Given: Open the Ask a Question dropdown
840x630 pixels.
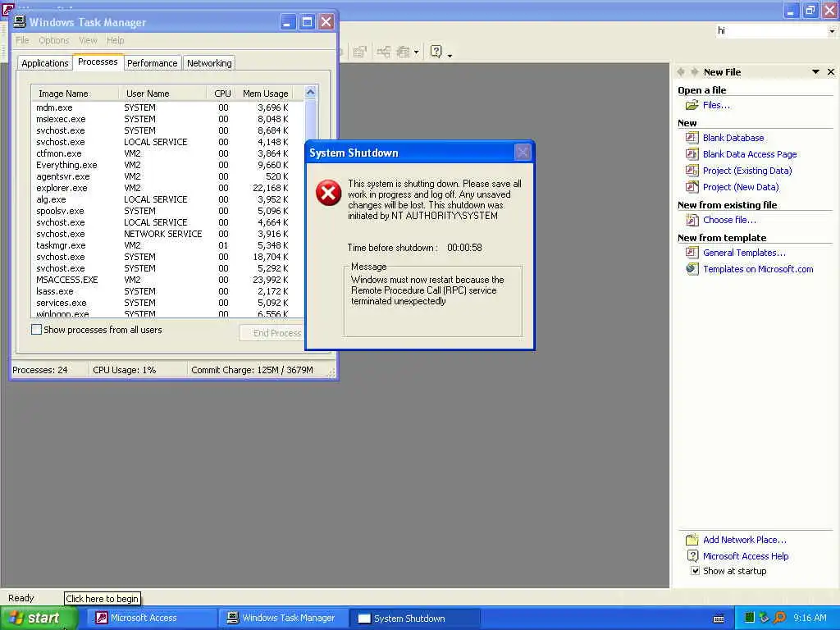Looking at the screenshot, I should pos(832,31).
